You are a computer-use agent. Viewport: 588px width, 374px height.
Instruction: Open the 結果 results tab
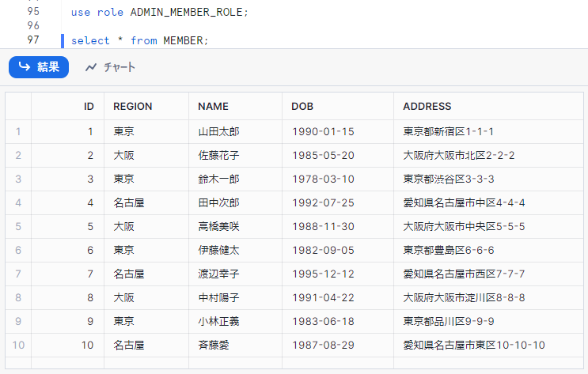(39, 67)
